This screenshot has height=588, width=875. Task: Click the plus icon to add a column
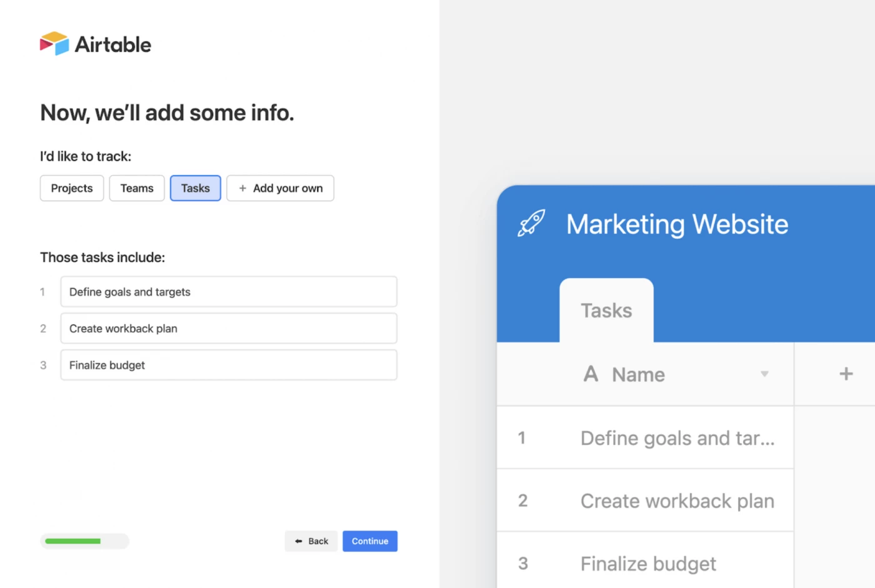[846, 374]
